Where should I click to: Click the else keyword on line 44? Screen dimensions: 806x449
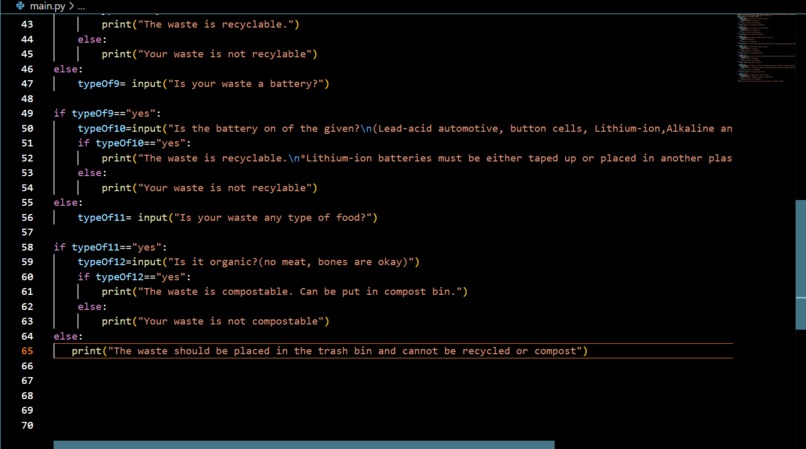pyautogui.click(x=92, y=39)
